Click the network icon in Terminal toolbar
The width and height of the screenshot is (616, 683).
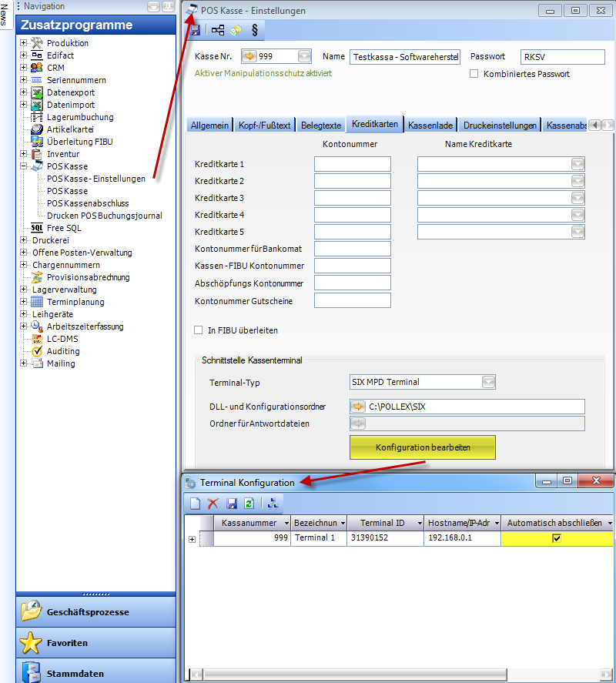(x=273, y=503)
